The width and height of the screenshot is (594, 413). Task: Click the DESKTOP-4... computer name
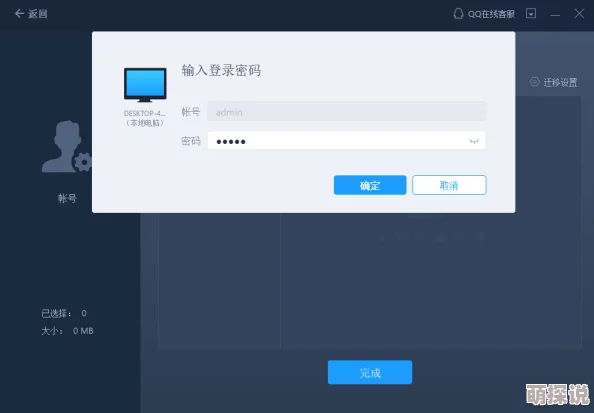coord(145,113)
